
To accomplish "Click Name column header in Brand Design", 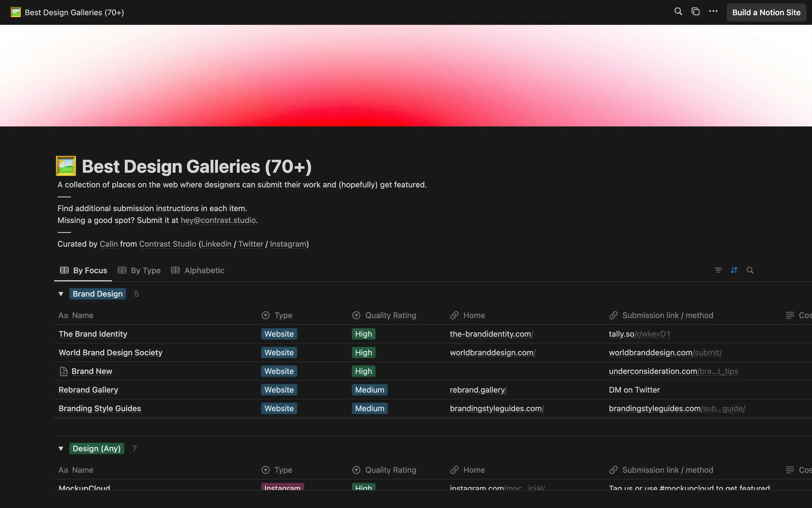I will 76,315.
